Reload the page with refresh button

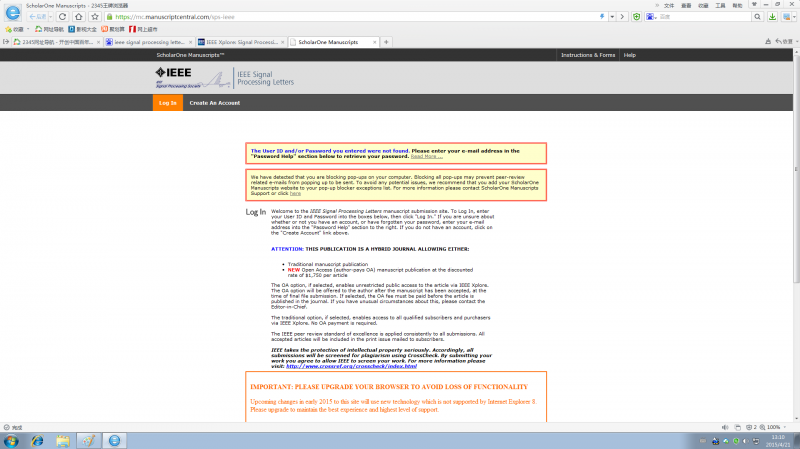click(63, 17)
